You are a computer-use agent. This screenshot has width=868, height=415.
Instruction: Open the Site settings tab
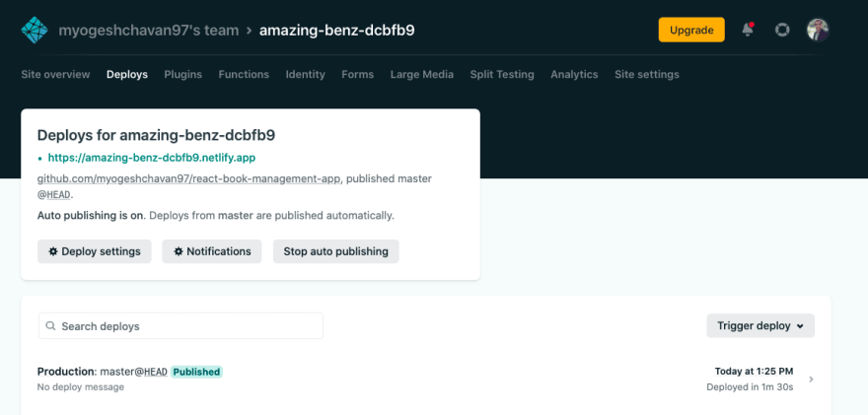point(647,74)
